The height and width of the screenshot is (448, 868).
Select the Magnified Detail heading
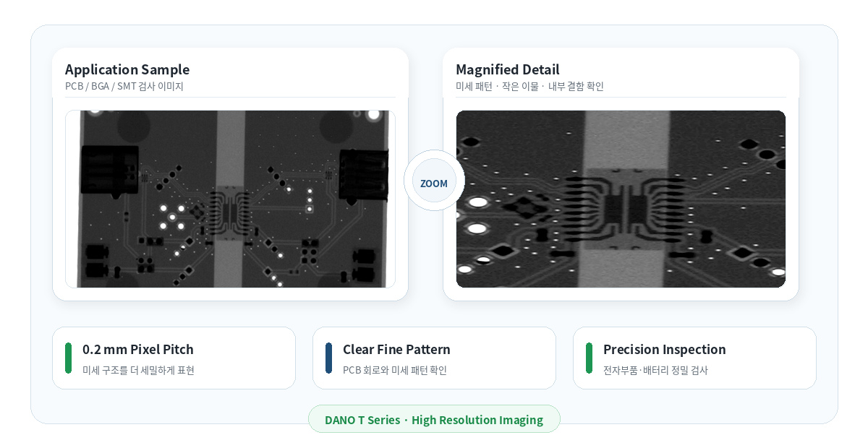(x=508, y=69)
